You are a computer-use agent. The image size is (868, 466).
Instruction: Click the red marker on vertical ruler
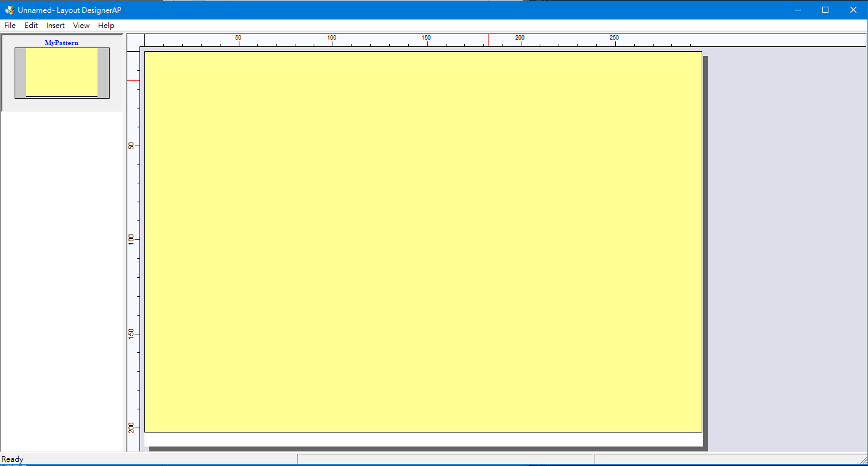pos(133,80)
